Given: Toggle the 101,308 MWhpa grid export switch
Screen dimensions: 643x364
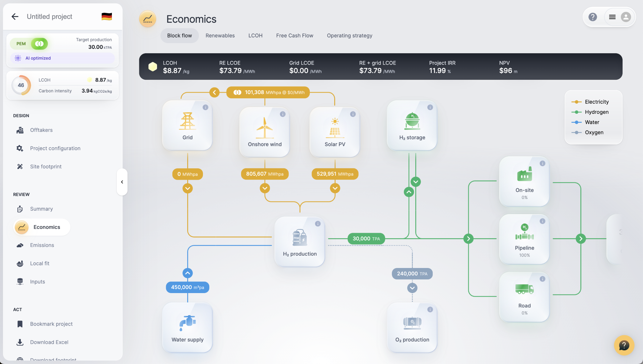Looking at the screenshot, I should (237, 92).
